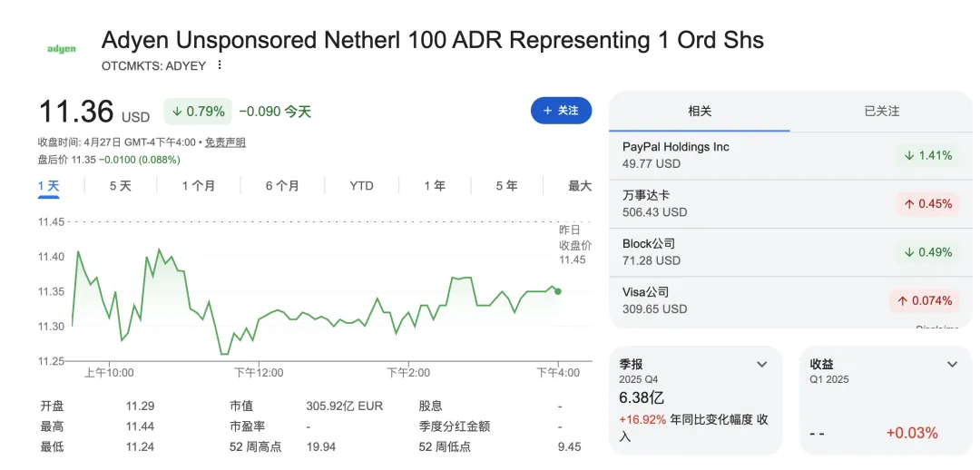Open the 万事达卡 stock row

click(790, 204)
